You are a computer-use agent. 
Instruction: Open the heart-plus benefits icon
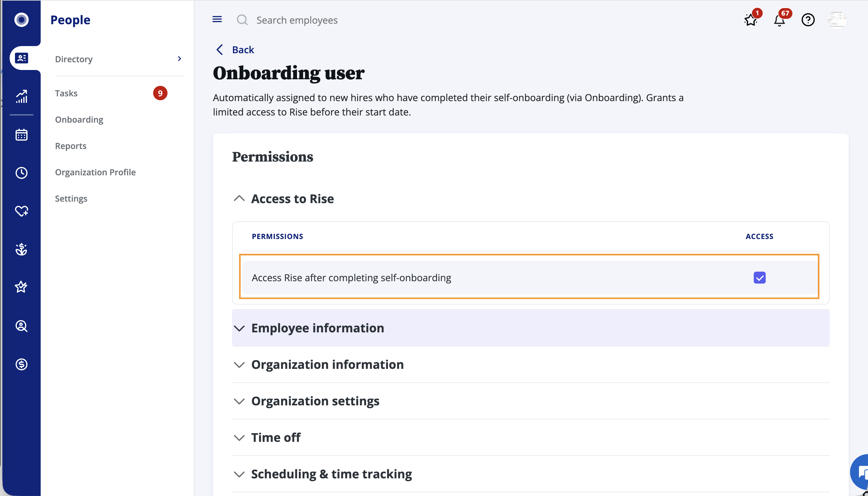coord(22,211)
